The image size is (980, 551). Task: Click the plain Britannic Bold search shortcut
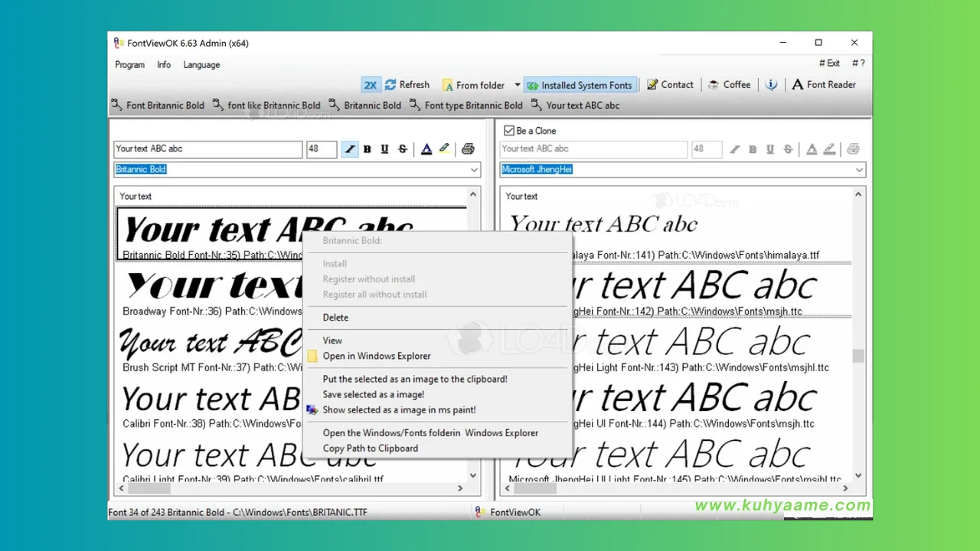click(x=365, y=105)
